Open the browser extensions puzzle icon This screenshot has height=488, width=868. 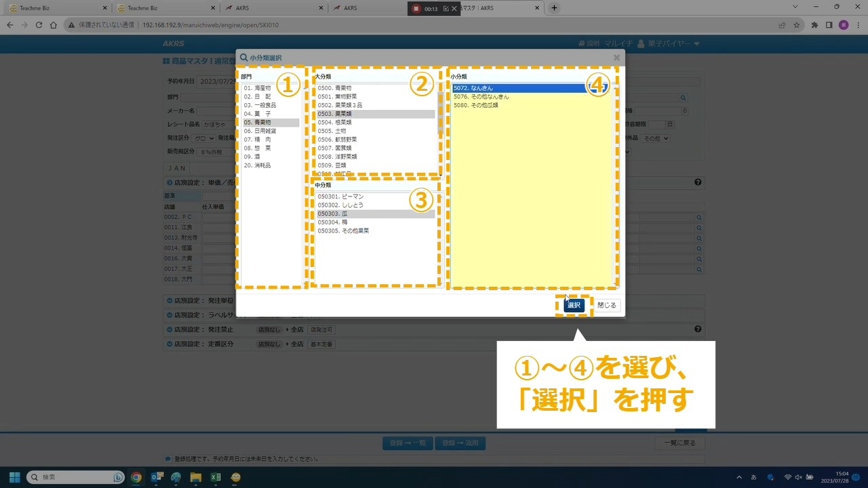point(814,25)
